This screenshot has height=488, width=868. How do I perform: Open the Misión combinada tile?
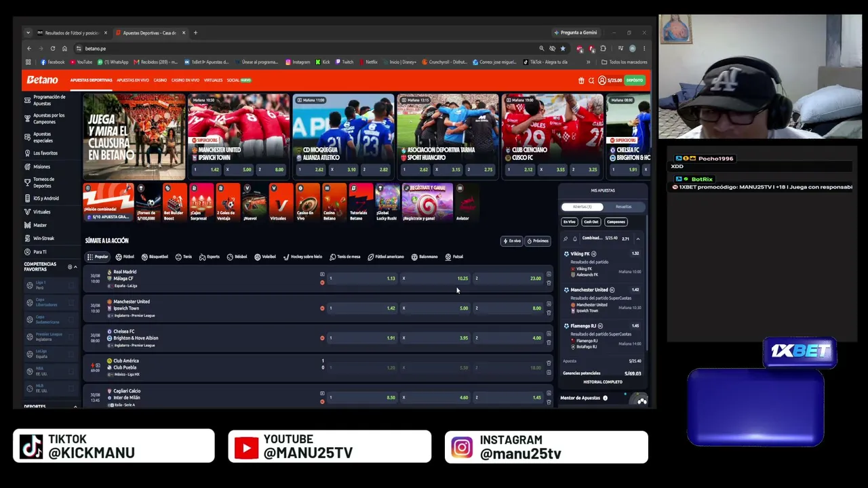click(x=108, y=202)
